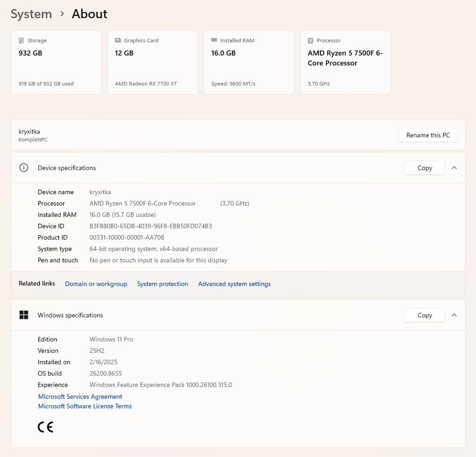
Task: Click the Storage card icon
Action: coord(21,40)
